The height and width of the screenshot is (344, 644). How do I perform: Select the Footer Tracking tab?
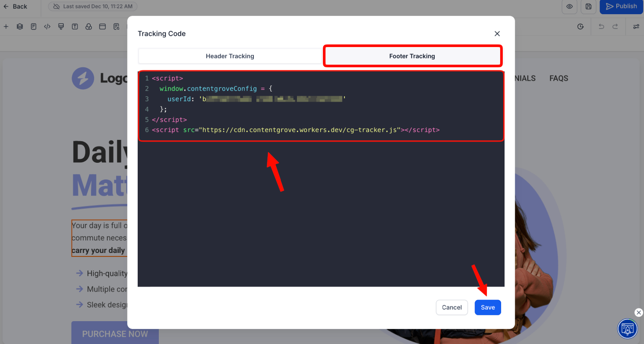coord(412,56)
